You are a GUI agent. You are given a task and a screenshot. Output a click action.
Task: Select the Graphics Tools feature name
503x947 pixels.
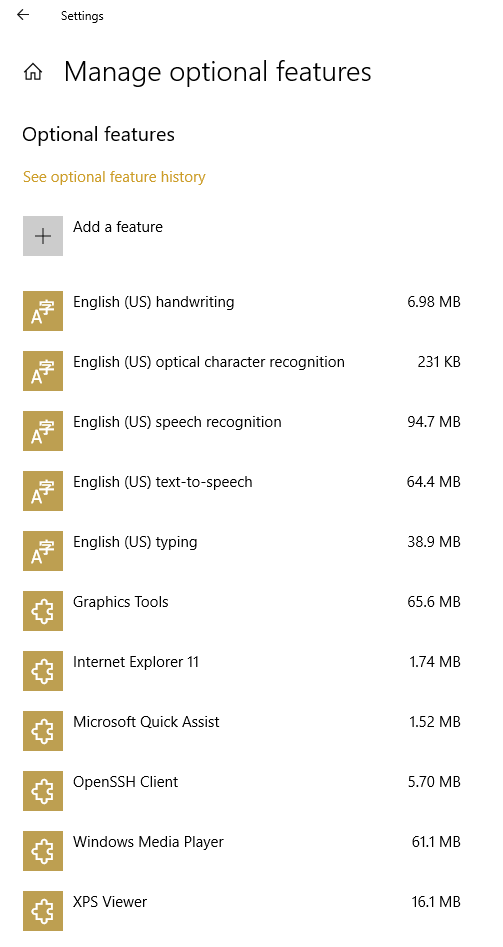[x=121, y=602]
